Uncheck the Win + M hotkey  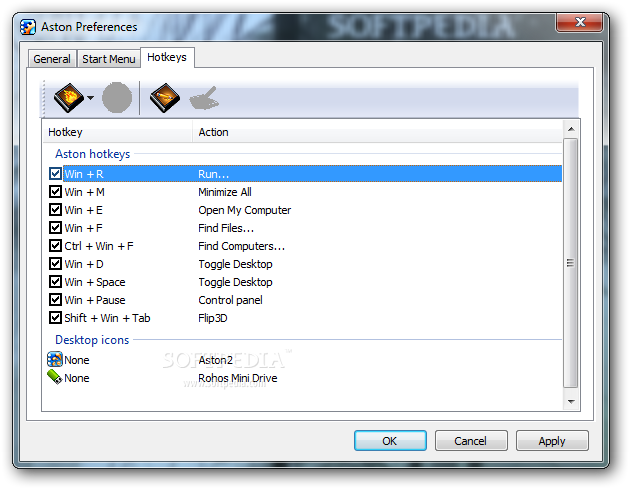55,192
